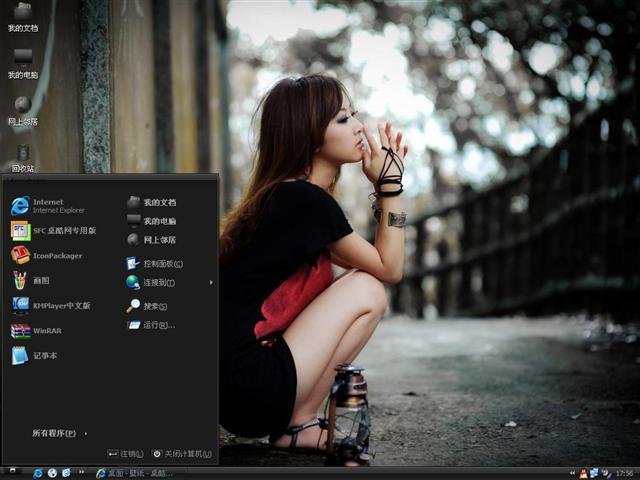The height and width of the screenshot is (480, 640).
Task: Open 控制面板(C) control panel
Action: [x=155, y=264]
